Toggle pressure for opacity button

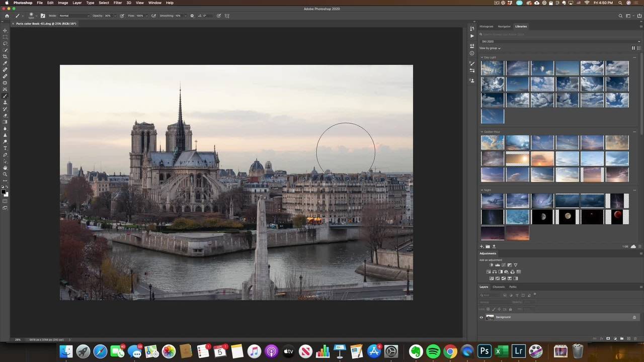[x=122, y=16]
